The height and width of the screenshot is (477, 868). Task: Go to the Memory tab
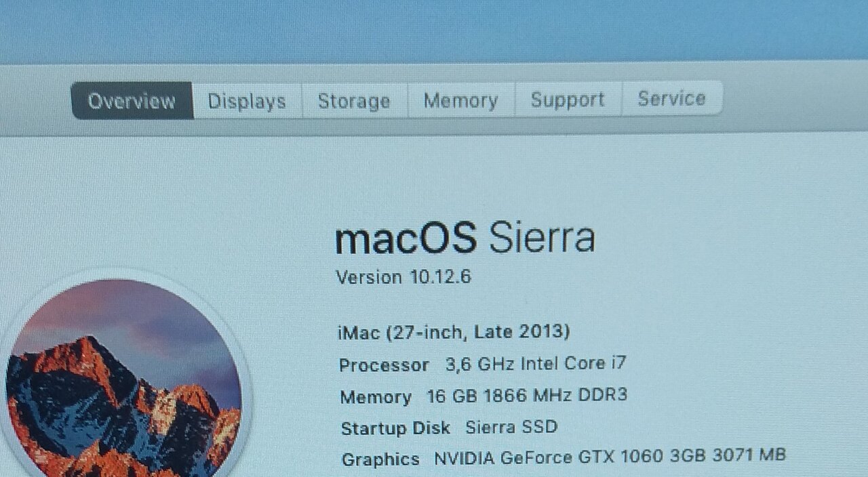tap(461, 100)
